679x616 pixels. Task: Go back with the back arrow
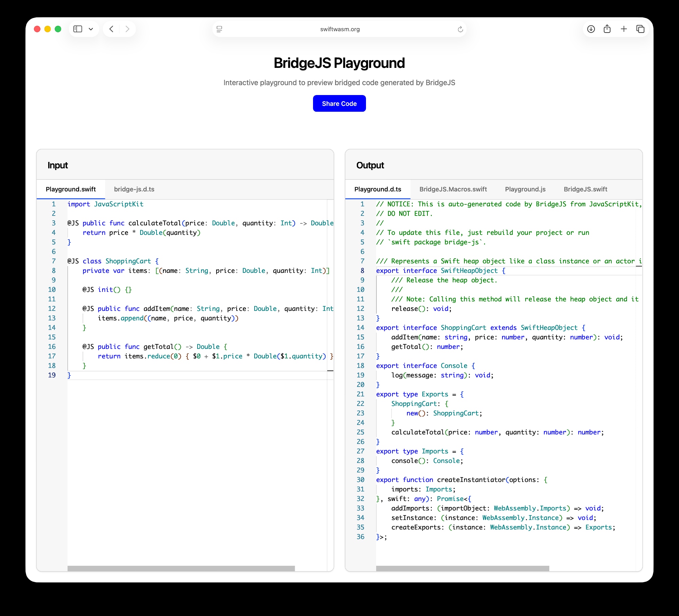tap(111, 29)
